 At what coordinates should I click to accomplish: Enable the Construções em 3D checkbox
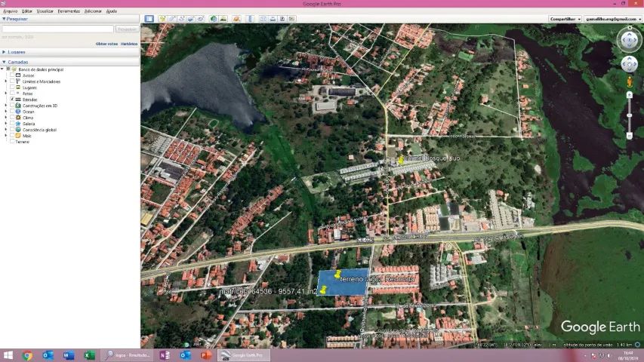[x=12, y=106]
